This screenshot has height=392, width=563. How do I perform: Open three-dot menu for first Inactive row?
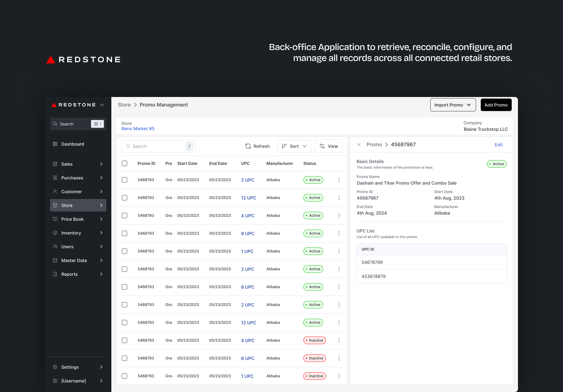pos(339,340)
